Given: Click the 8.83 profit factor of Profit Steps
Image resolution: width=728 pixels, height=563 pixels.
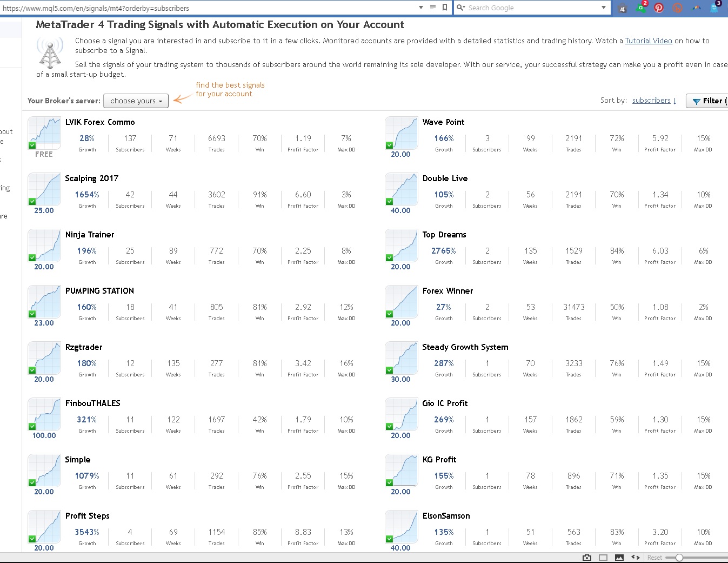Looking at the screenshot, I should (303, 532).
